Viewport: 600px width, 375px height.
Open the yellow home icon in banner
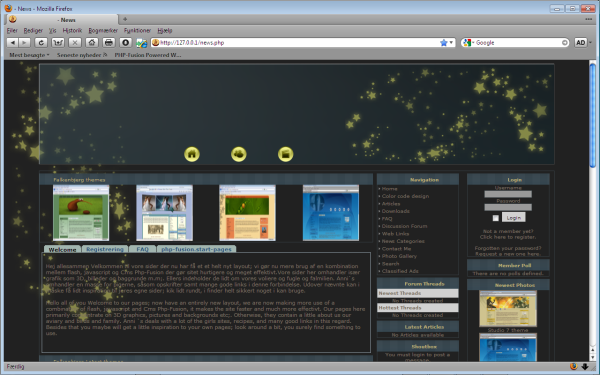pos(192,154)
